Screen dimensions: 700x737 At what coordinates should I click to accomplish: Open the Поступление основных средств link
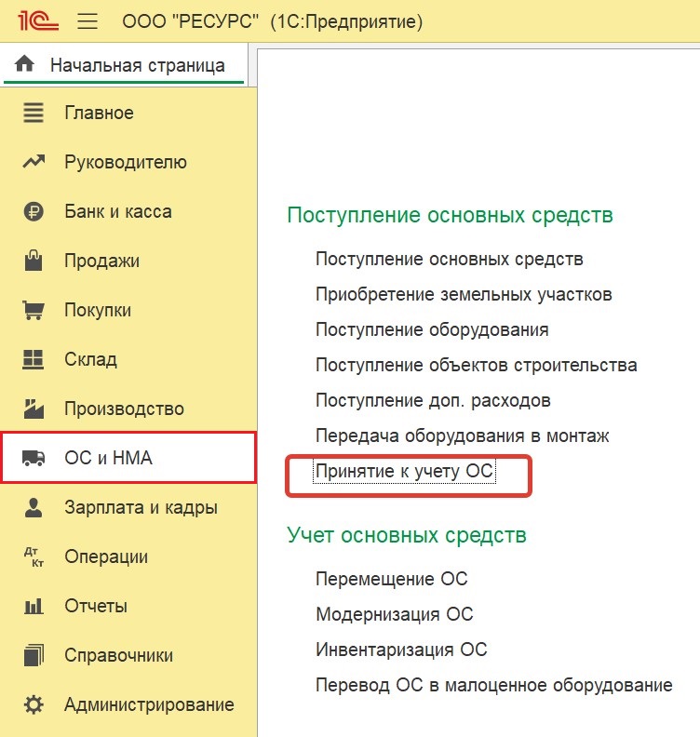coord(450,259)
